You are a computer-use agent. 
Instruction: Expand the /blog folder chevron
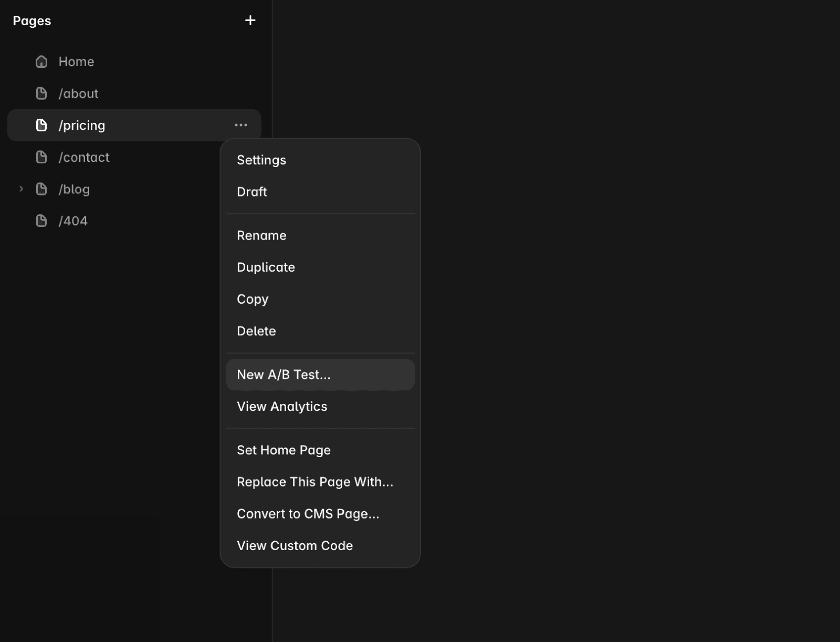[x=21, y=189]
